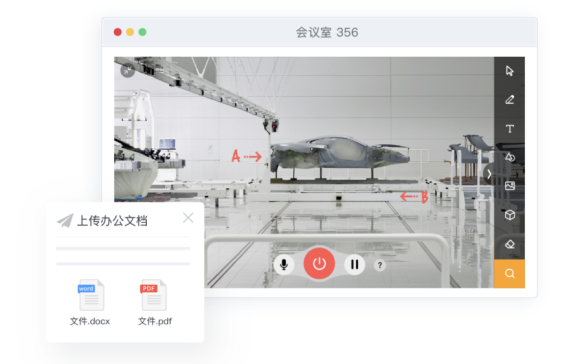This screenshot has width=580, height=364.
Task: Select the eraser tool
Action: 510,244
